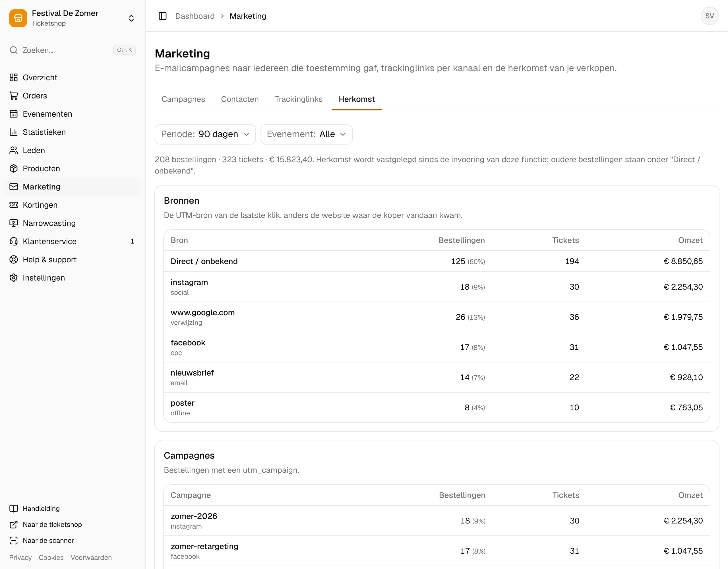The image size is (728, 569).
Task: Click the Evenementen calendar icon
Action: point(14,114)
